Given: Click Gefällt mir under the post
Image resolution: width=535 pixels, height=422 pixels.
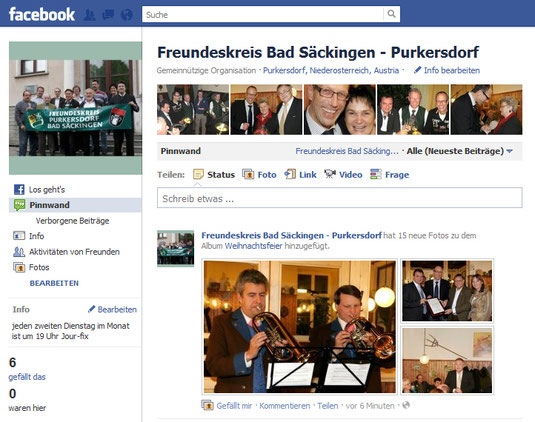Looking at the screenshot, I should pyautogui.click(x=234, y=406).
